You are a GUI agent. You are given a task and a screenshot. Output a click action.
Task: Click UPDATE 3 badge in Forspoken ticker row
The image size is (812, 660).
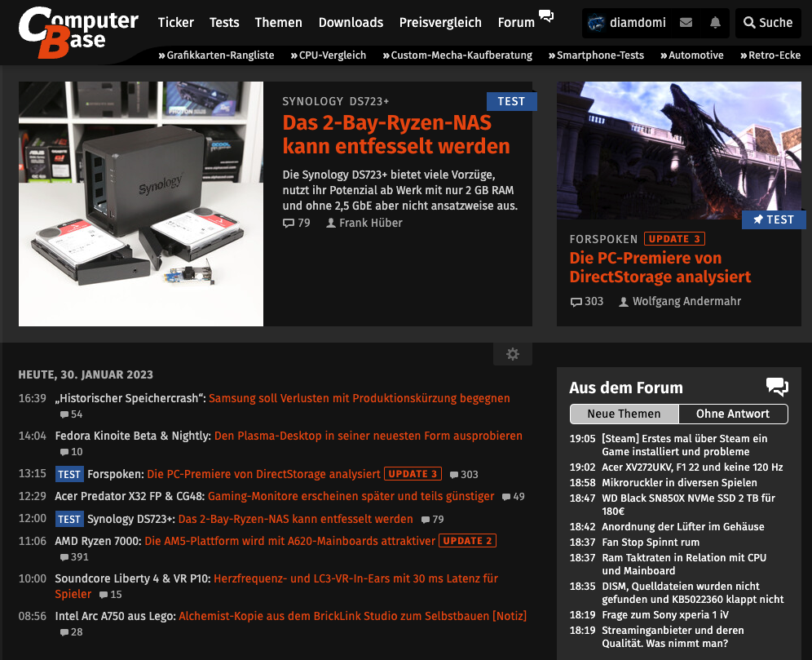coord(413,474)
